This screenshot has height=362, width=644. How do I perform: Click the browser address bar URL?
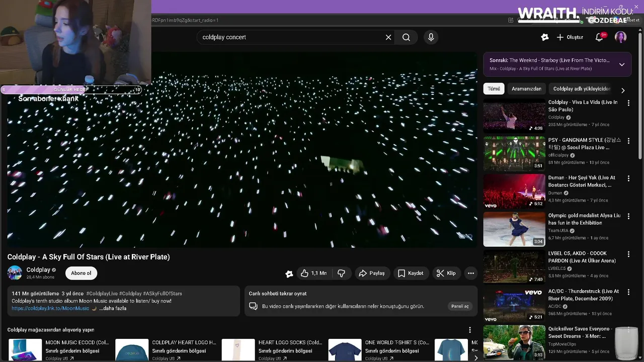pyautogui.click(x=185, y=20)
